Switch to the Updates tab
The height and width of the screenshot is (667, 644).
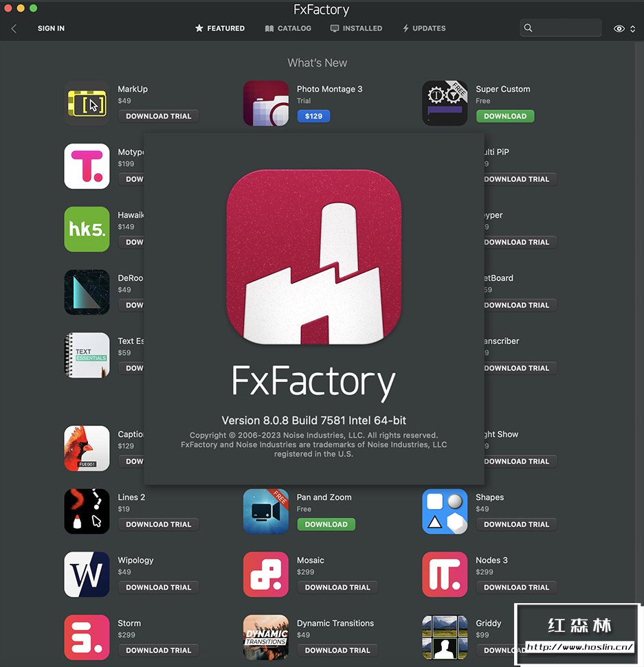coord(424,28)
